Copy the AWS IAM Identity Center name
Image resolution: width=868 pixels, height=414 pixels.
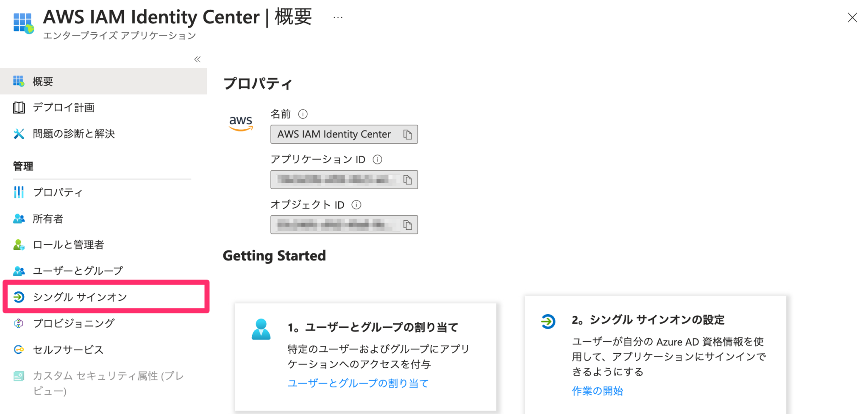pyautogui.click(x=408, y=134)
